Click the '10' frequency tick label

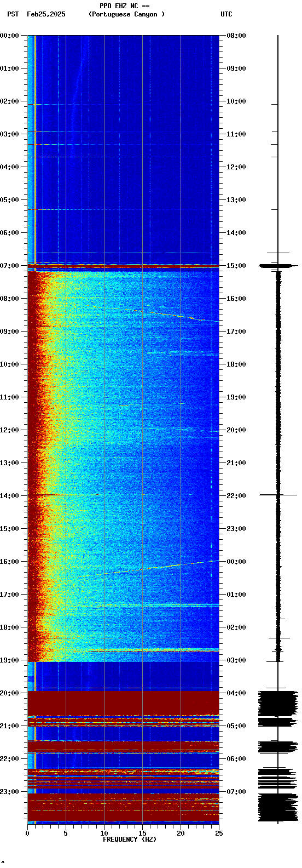pyautogui.click(x=104, y=833)
